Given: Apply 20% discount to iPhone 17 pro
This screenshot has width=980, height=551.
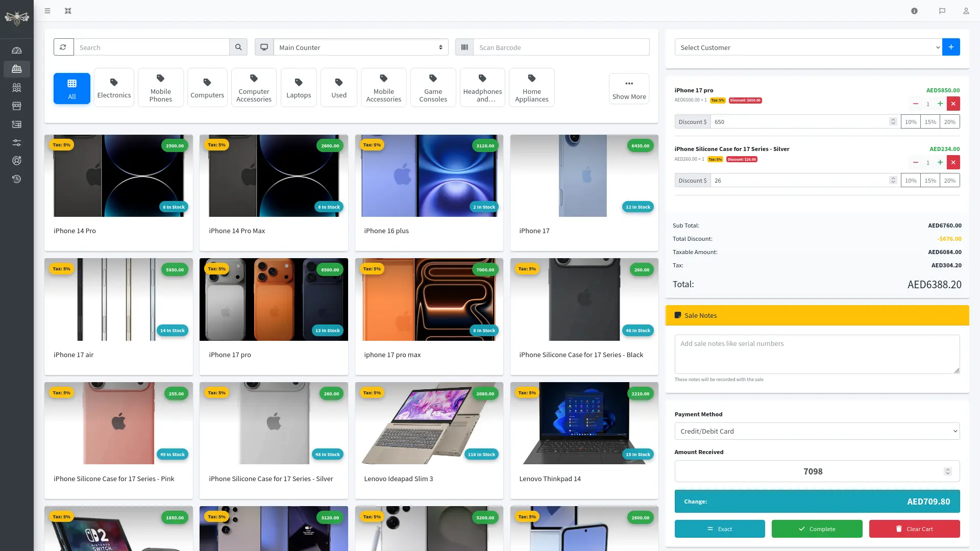Looking at the screenshot, I should (949, 122).
